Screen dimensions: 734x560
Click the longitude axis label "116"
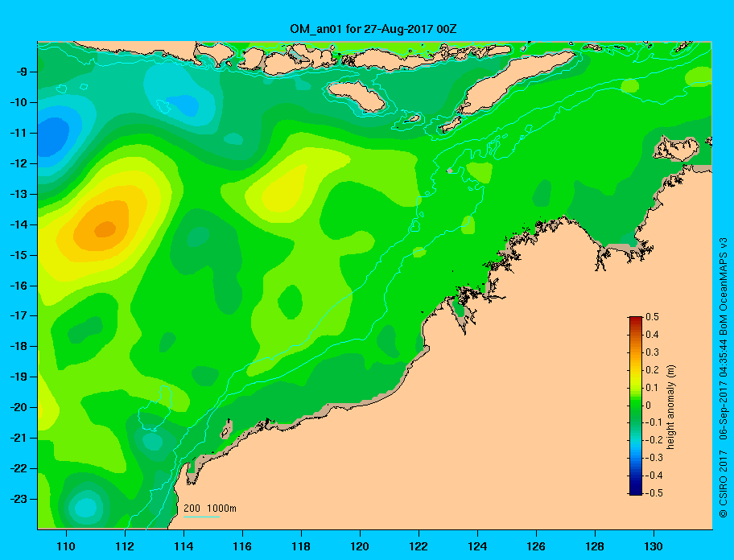coord(242,546)
